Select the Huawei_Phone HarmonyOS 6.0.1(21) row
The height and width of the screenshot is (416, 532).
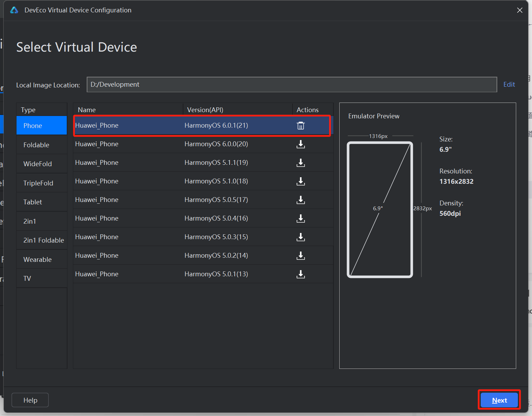[203, 126]
